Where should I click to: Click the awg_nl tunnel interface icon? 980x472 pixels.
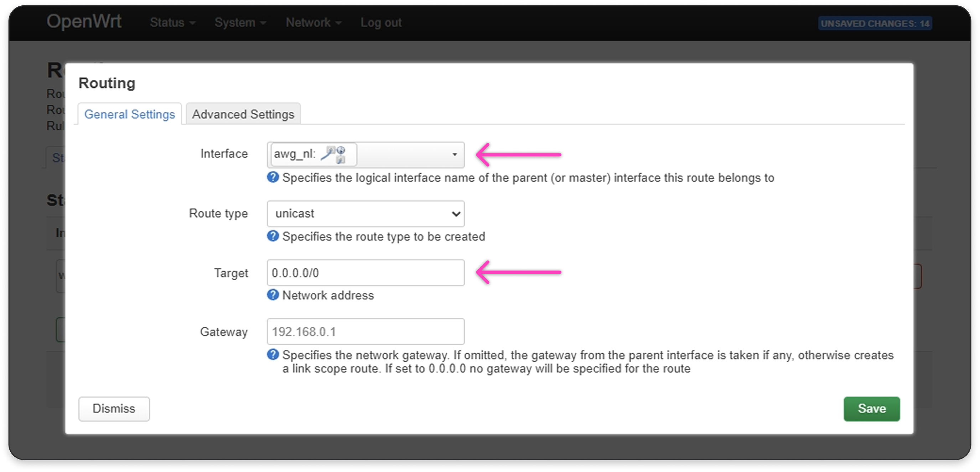(334, 154)
